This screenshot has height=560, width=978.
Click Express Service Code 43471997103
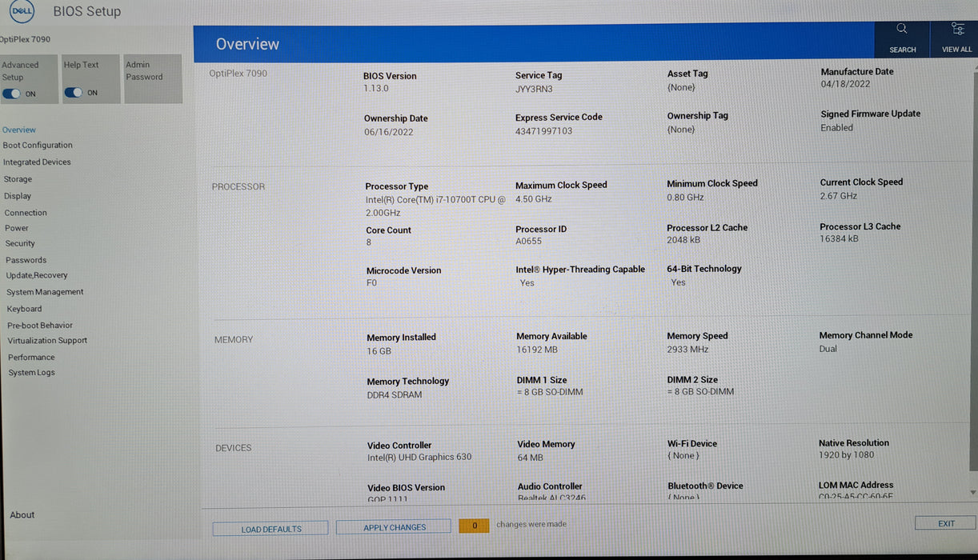click(x=543, y=131)
